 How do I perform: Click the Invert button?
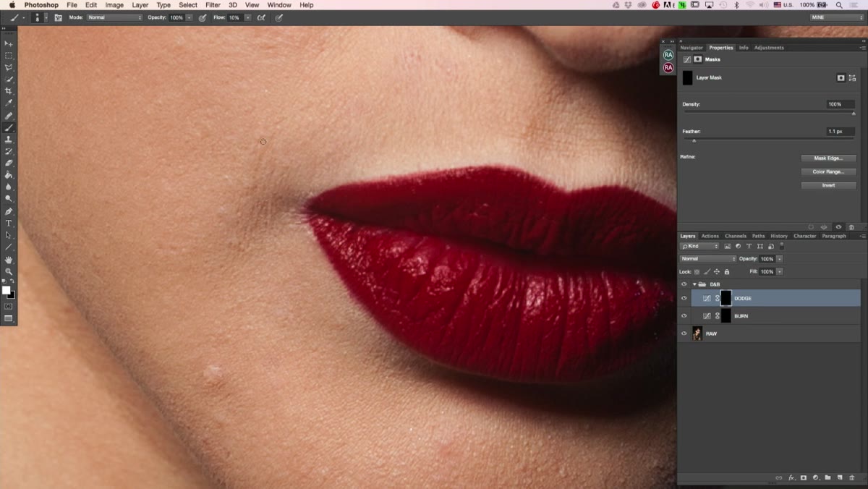(x=828, y=185)
